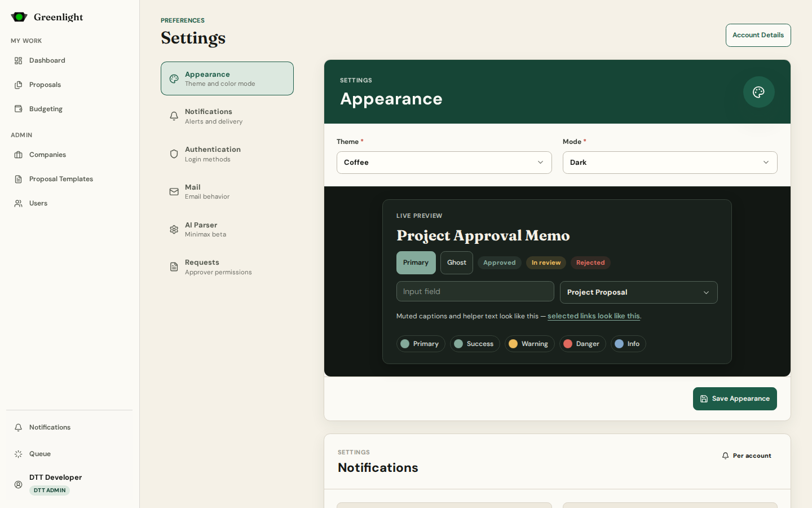Click the Primary color swatch chip
The height and width of the screenshot is (508, 812).
(x=421, y=344)
